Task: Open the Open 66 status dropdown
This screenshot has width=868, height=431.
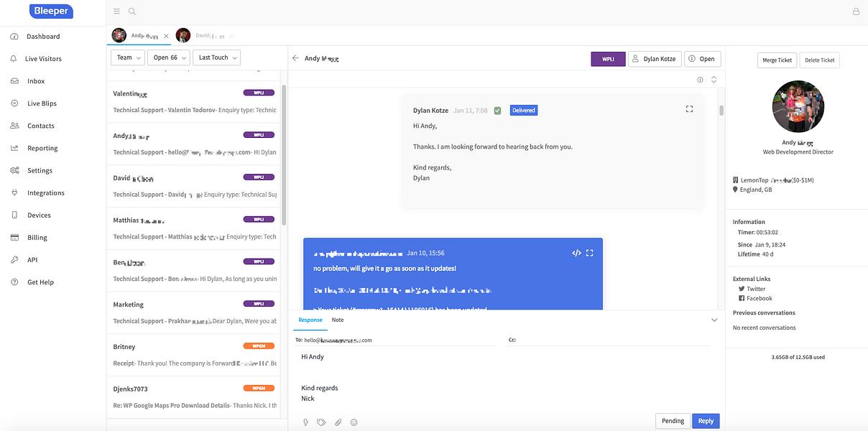Action: click(170, 57)
